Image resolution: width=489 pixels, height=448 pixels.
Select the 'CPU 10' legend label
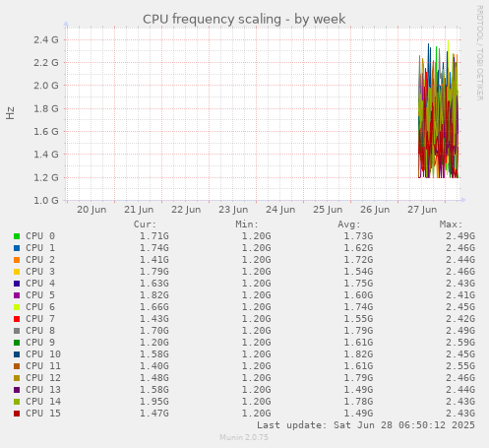[x=43, y=354]
